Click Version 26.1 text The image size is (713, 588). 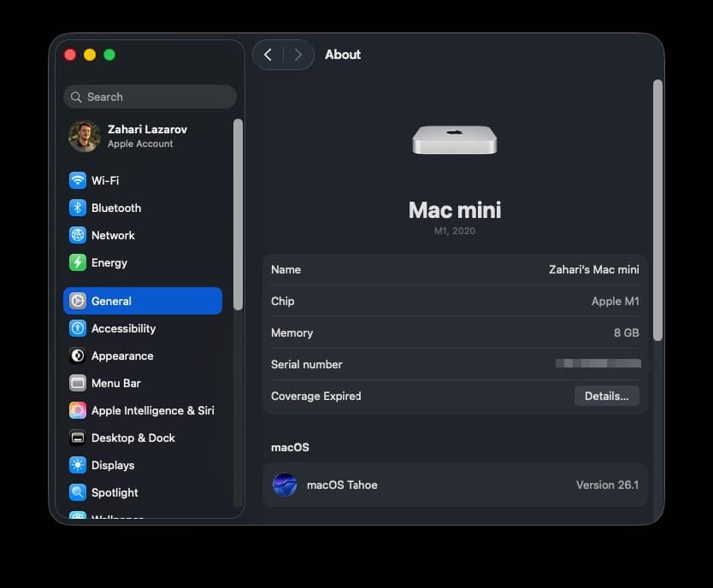click(607, 485)
